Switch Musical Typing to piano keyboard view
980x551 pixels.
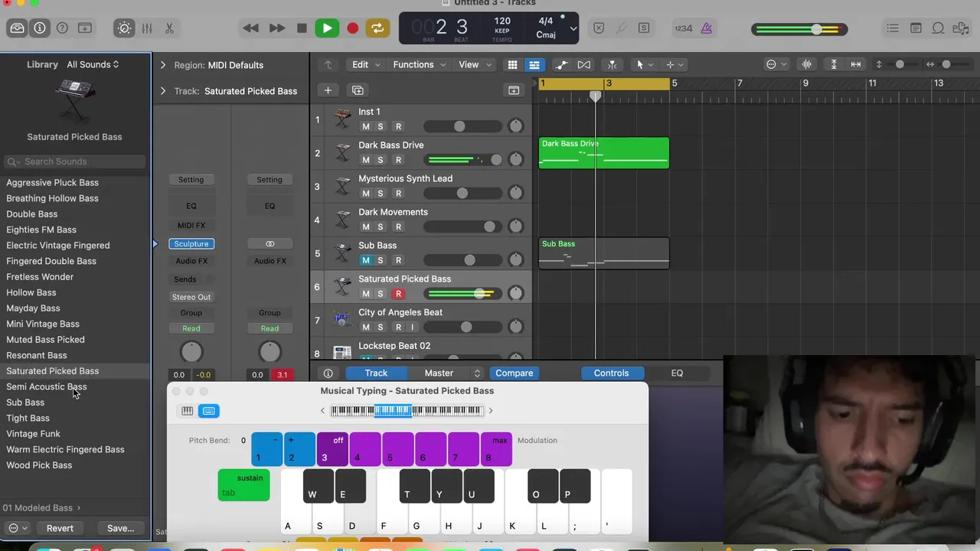point(187,411)
